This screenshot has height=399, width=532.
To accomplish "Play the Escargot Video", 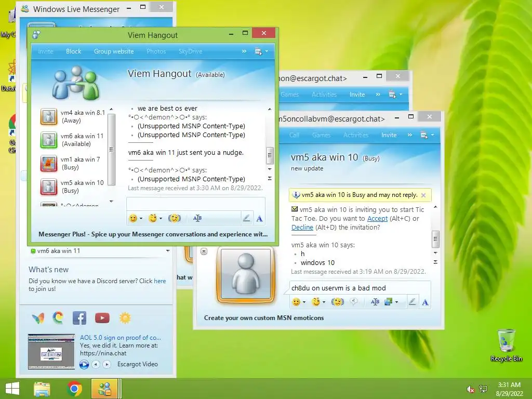I will point(84,364).
